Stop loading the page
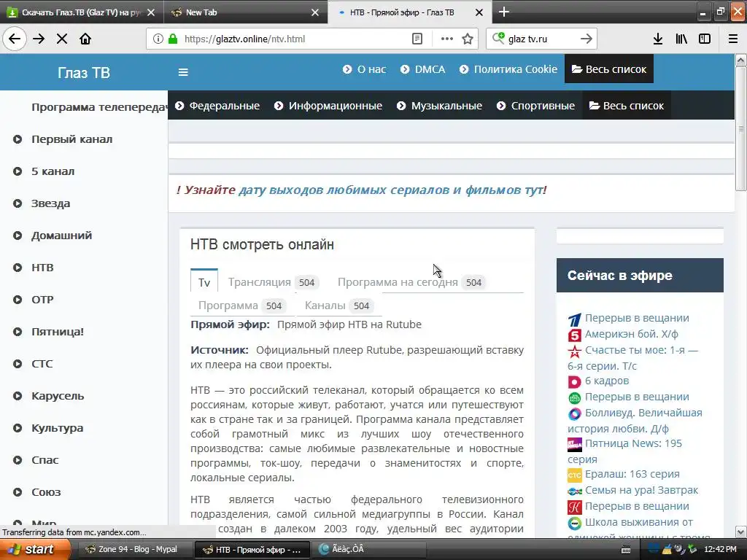Screen dimensions: 747x560 coord(62,39)
